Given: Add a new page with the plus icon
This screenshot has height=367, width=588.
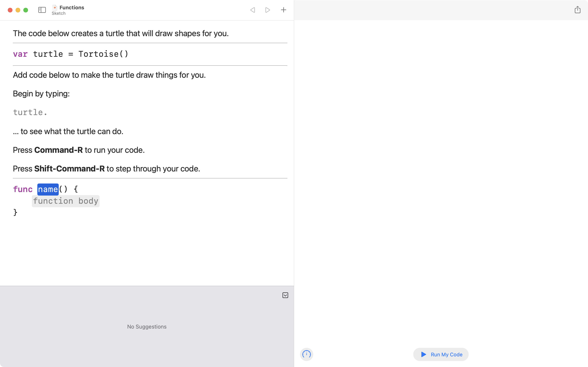Looking at the screenshot, I should [x=283, y=10].
